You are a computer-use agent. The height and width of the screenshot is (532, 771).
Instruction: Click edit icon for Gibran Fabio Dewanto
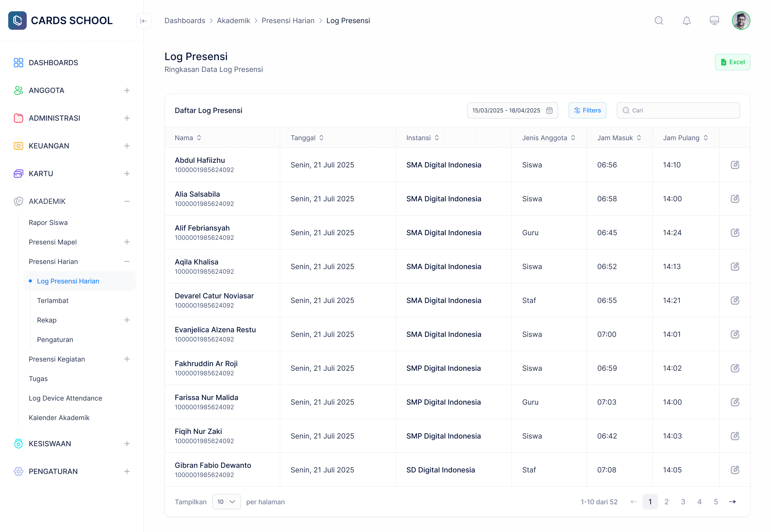(735, 470)
